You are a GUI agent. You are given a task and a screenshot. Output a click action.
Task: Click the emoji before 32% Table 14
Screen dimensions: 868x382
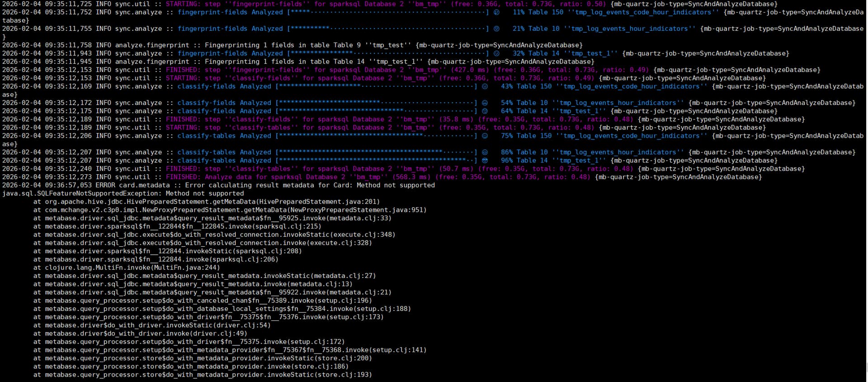click(x=496, y=53)
